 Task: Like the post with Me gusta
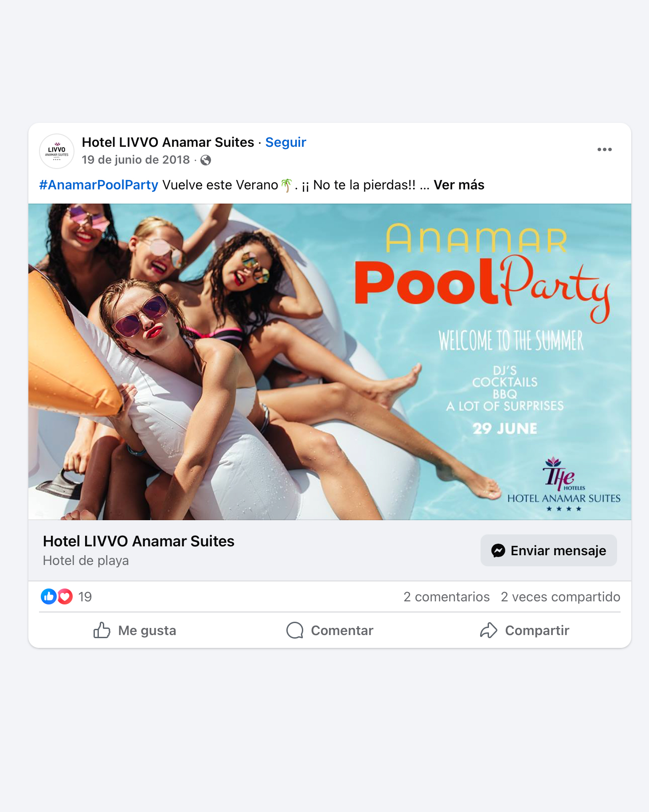[135, 630]
